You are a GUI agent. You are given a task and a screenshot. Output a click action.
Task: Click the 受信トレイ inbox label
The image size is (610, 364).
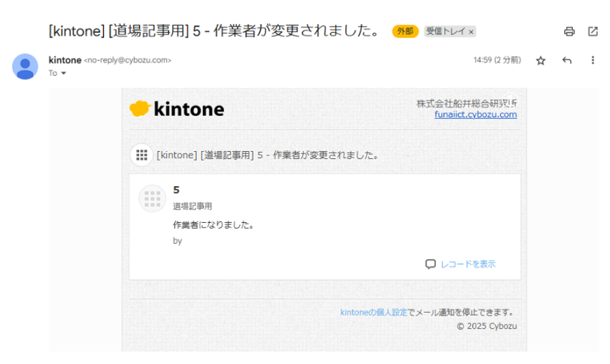pos(446,31)
